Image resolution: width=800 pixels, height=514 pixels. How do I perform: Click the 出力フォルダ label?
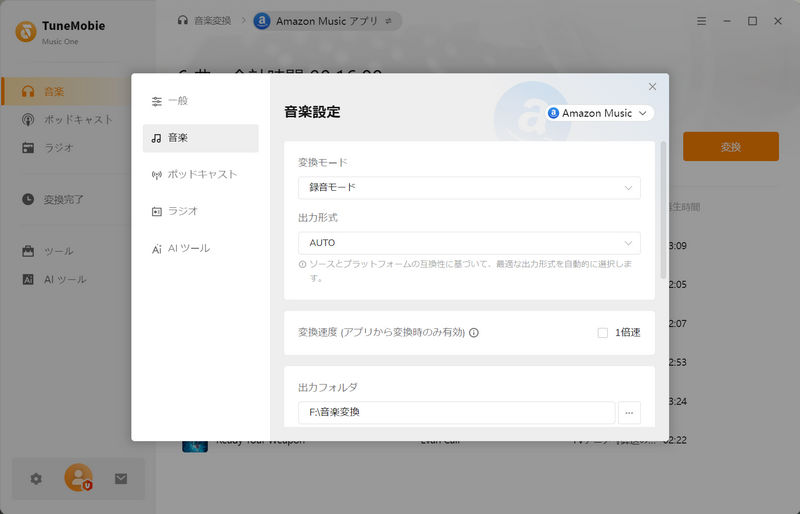(x=328, y=387)
